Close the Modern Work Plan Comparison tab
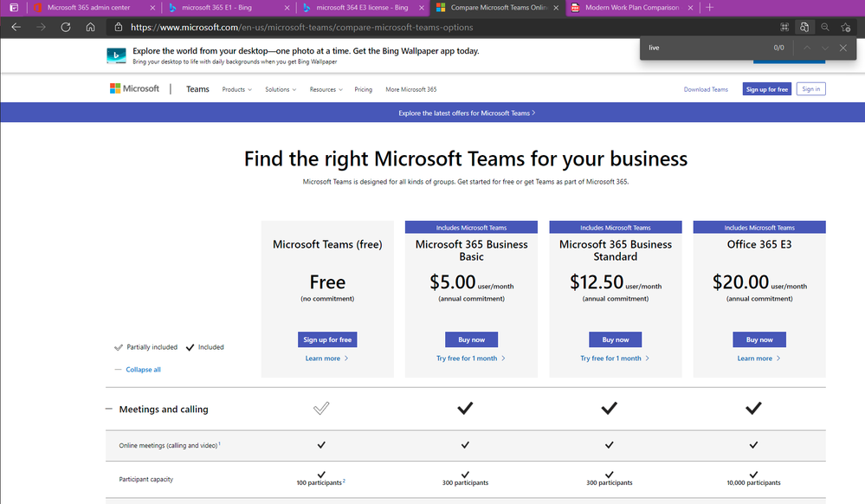The height and width of the screenshot is (504, 865). (x=690, y=8)
